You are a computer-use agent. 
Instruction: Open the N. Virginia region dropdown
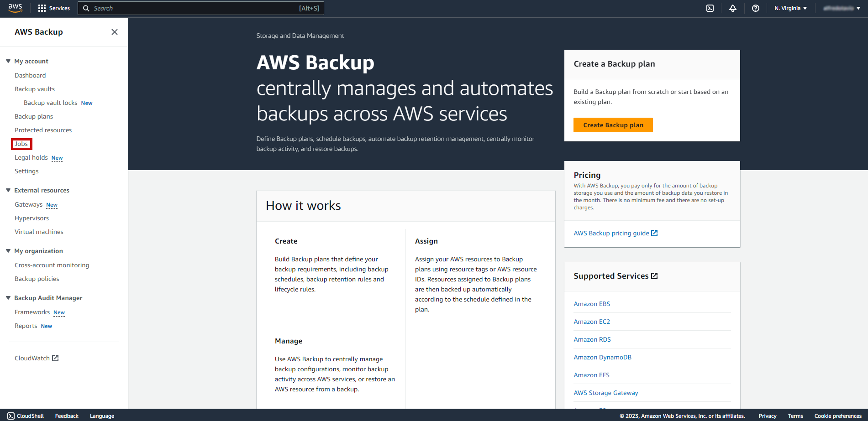(791, 8)
